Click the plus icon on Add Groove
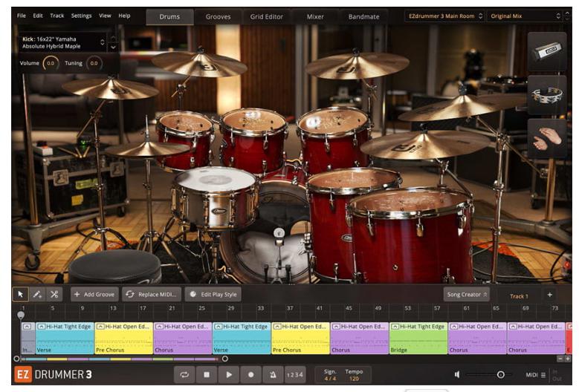 coord(77,294)
